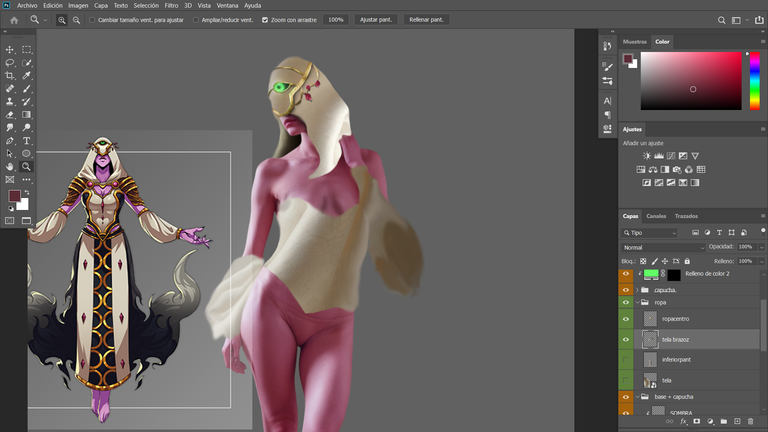Select the Rectangular Marquee tool
This screenshot has width=768, height=432.
click(26, 49)
